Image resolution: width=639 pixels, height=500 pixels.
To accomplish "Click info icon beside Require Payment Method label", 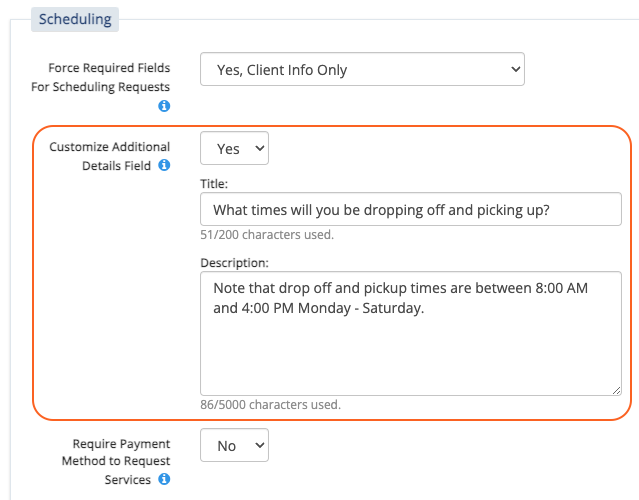I will point(164,479).
